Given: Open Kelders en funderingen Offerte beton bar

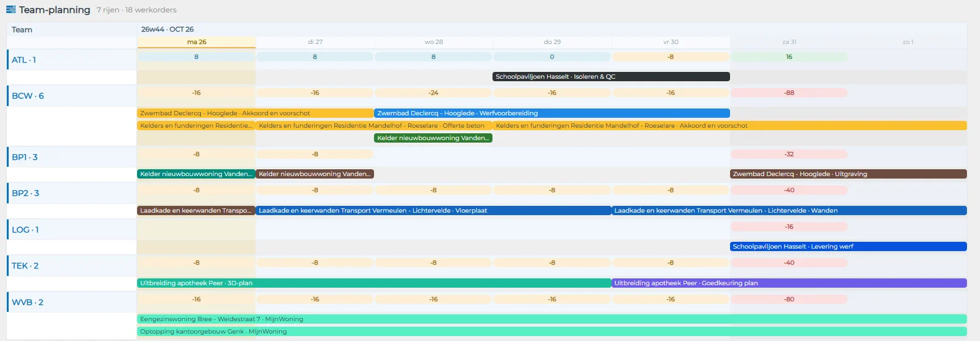Looking at the screenshot, I should point(374,126).
